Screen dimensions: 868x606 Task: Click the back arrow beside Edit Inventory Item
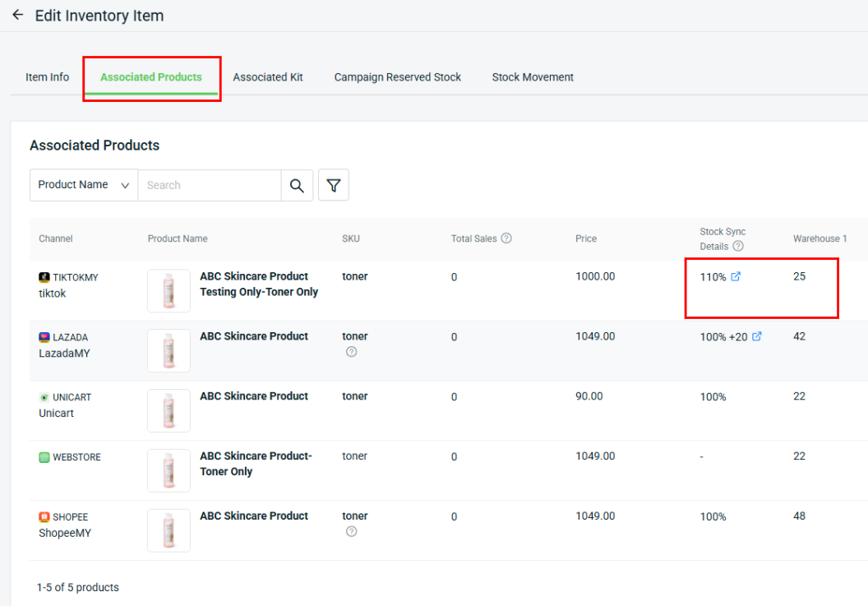[17, 15]
